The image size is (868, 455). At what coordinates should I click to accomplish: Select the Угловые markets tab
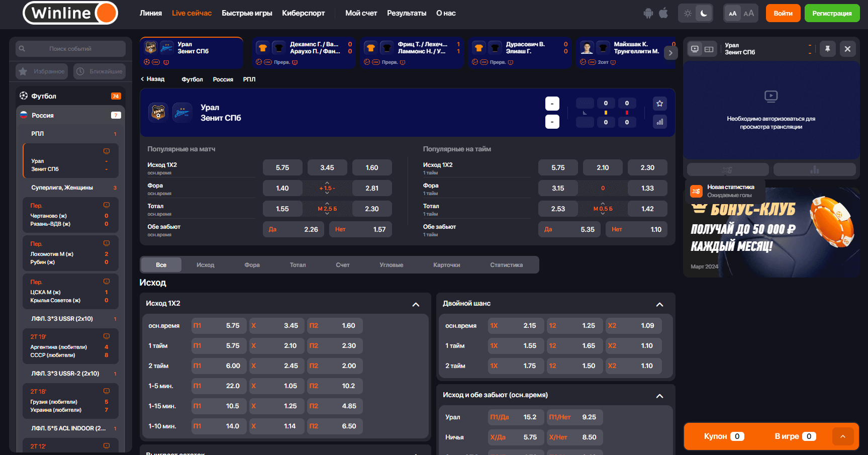[x=391, y=265]
